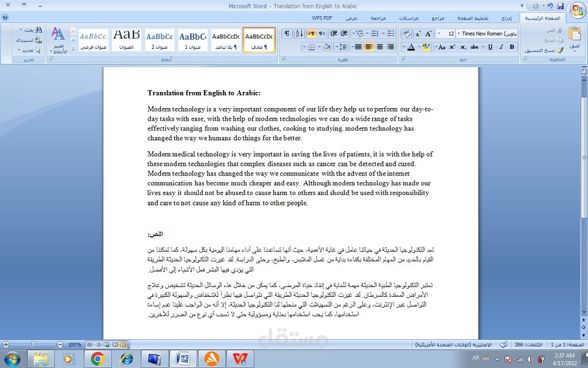Switch to the Insert (إدراج) tab
Viewport: 588px width, 368px height.
pyautogui.click(x=506, y=18)
